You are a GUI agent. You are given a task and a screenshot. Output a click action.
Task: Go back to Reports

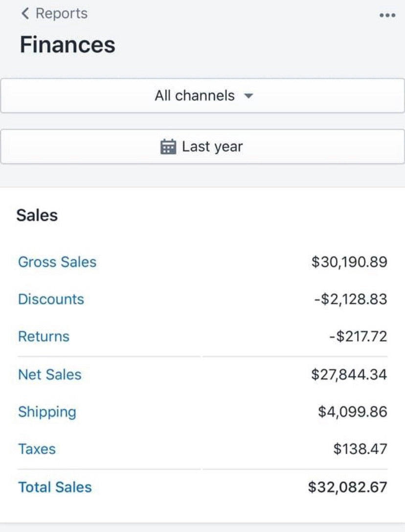click(x=61, y=14)
